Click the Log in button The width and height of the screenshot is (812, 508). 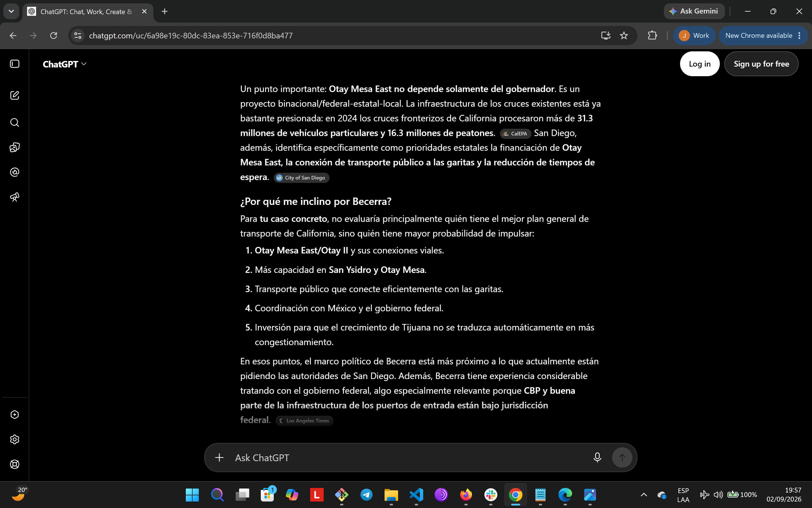pyautogui.click(x=700, y=64)
